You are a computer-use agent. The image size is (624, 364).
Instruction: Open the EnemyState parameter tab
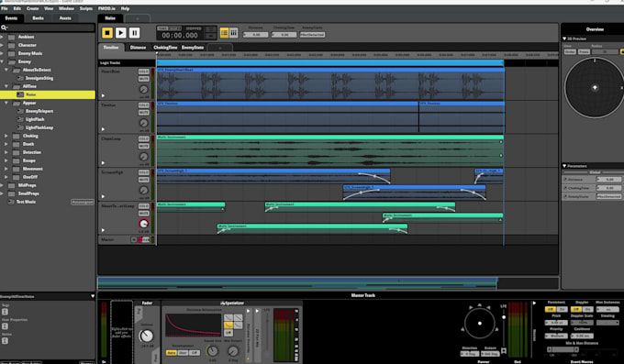[x=193, y=48]
